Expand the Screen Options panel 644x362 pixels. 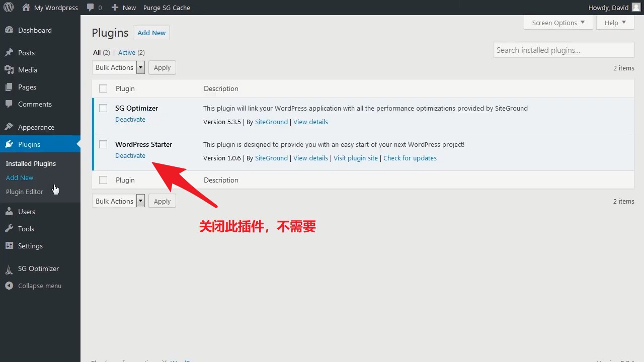click(x=558, y=23)
